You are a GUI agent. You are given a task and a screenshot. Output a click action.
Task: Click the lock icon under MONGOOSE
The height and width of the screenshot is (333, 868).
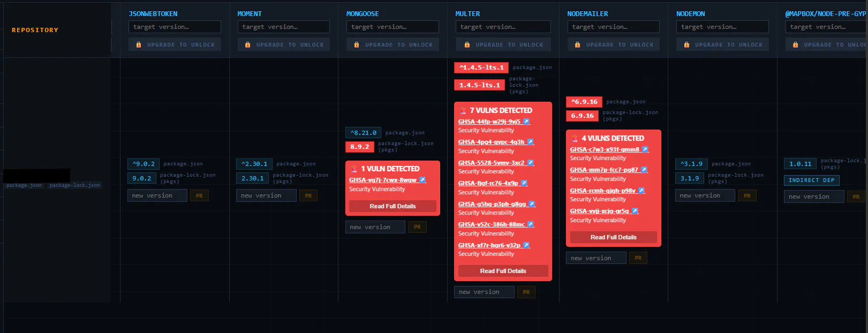click(357, 45)
